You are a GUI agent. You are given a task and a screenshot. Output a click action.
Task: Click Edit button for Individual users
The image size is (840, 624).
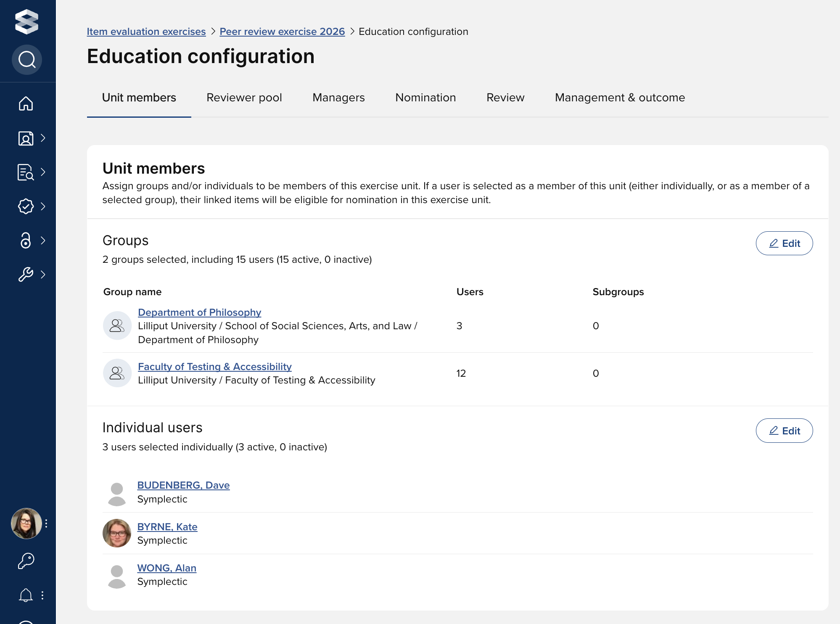pos(784,431)
